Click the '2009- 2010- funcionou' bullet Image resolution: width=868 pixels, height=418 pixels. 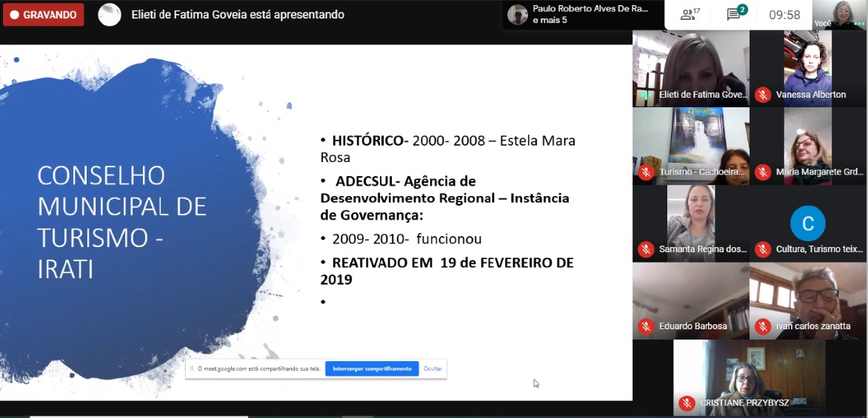pos(401,239)
